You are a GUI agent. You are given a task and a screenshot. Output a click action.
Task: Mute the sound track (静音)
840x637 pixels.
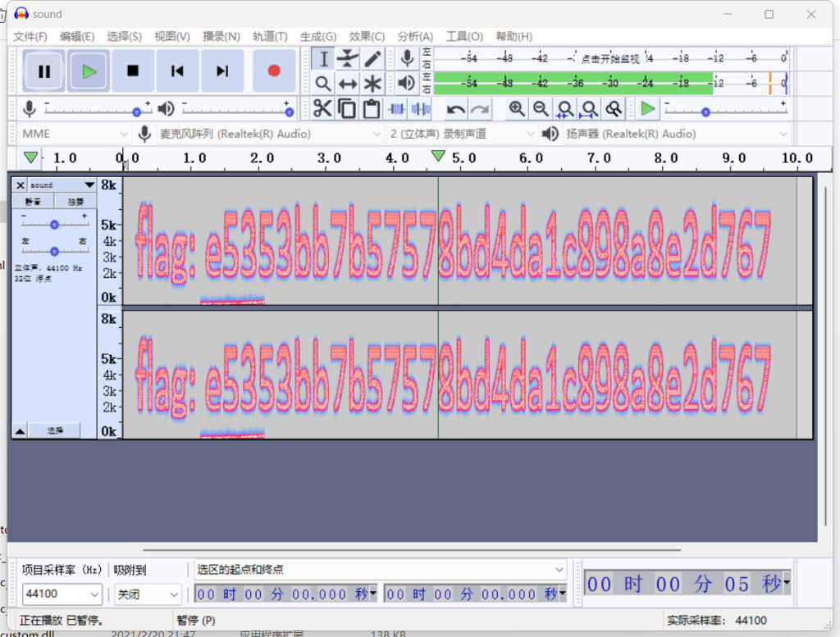tap(33, 202)
